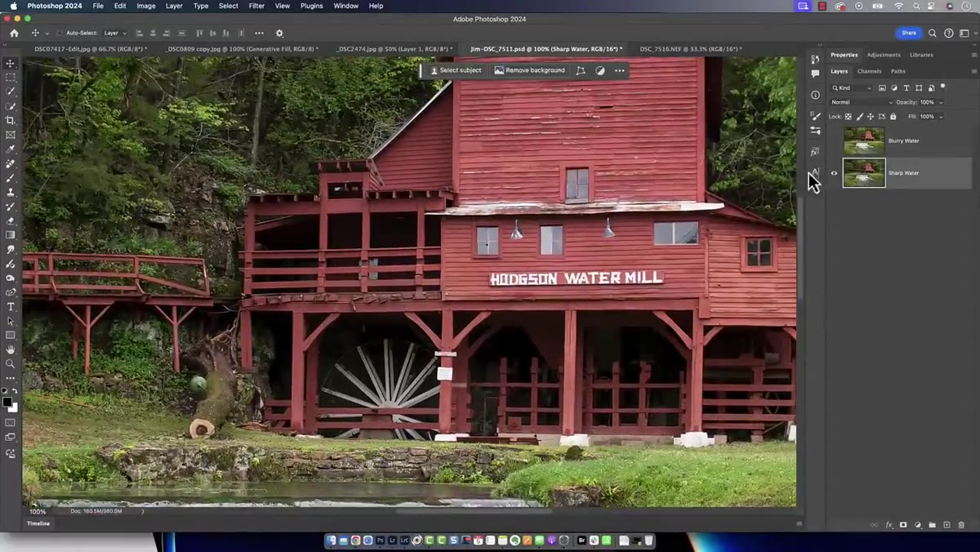Switch to the Channels tab

click(869, 71)
